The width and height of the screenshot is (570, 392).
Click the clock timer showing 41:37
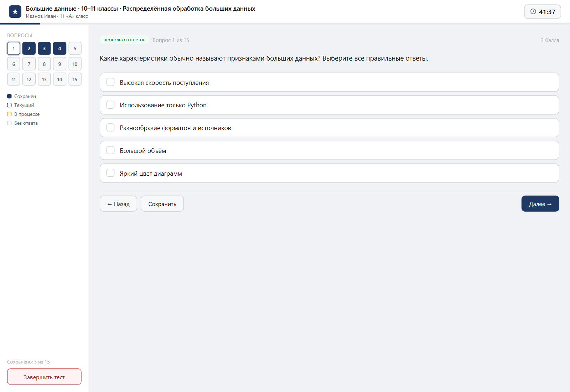coord(542,12)
